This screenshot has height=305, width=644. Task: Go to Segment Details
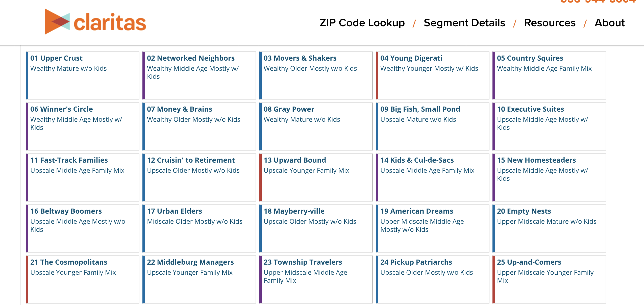[x=464, y=23]
